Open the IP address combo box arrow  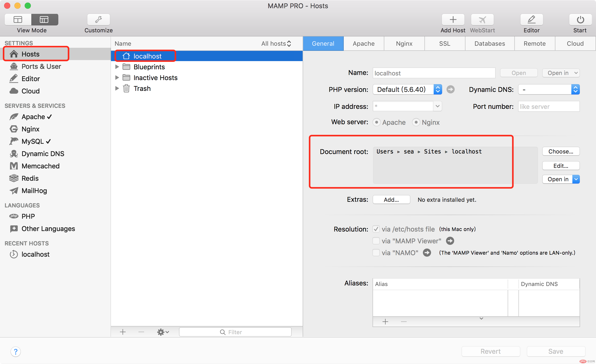point(437,106)
